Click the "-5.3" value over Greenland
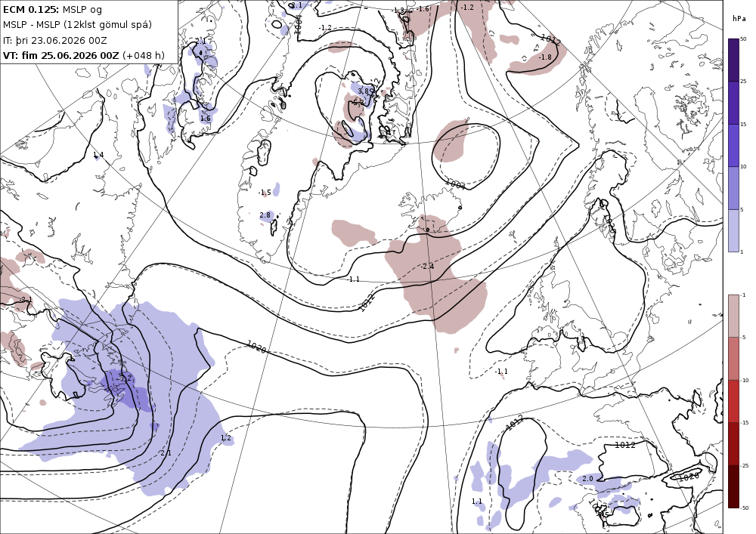This screenshot has width=756, height=534. (x=358, y=103)
